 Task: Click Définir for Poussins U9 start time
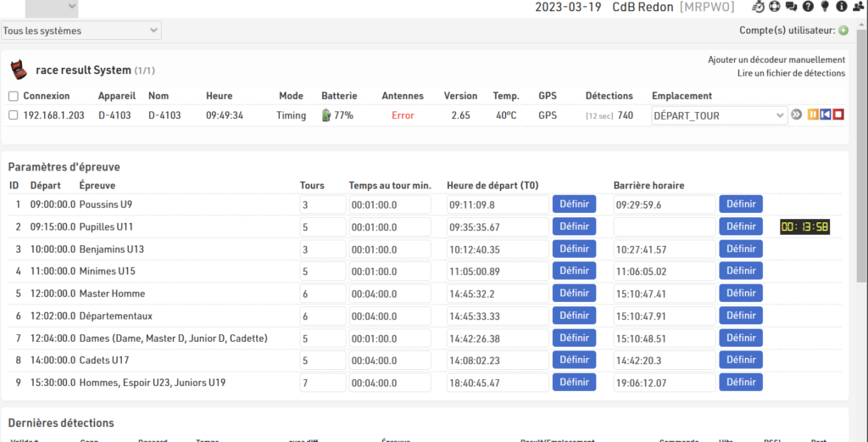click(x=574, y=204)
